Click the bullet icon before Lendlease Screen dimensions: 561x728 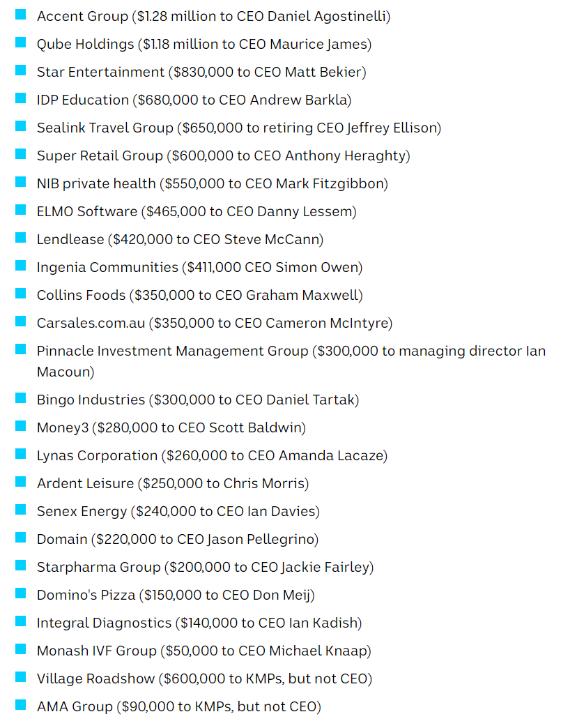coord(21,238)
